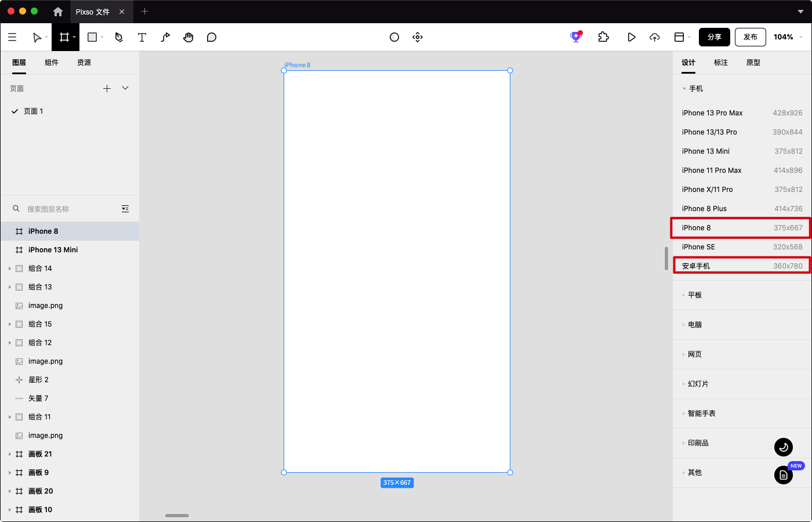The height and width of the screenshot is (522, 812).
Task: Click the layer filter list icon
Action: click(125, 209)
